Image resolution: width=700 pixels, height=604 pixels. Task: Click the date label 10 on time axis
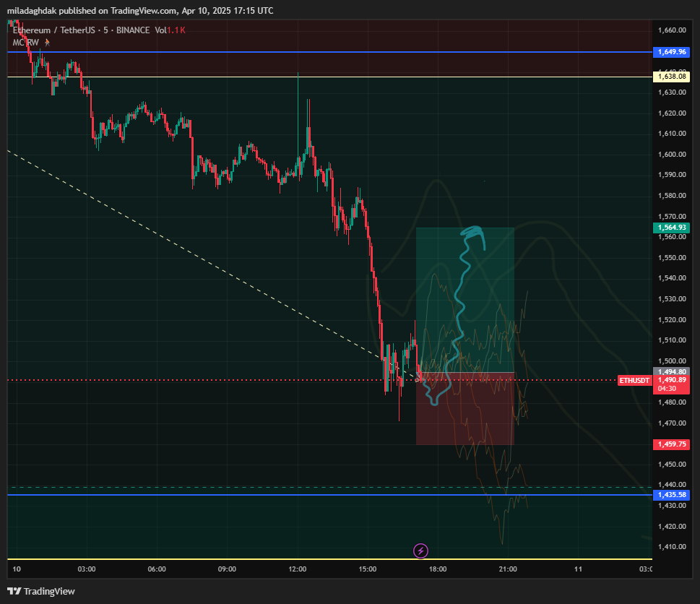pyautogui.click(x=17, y=569)
